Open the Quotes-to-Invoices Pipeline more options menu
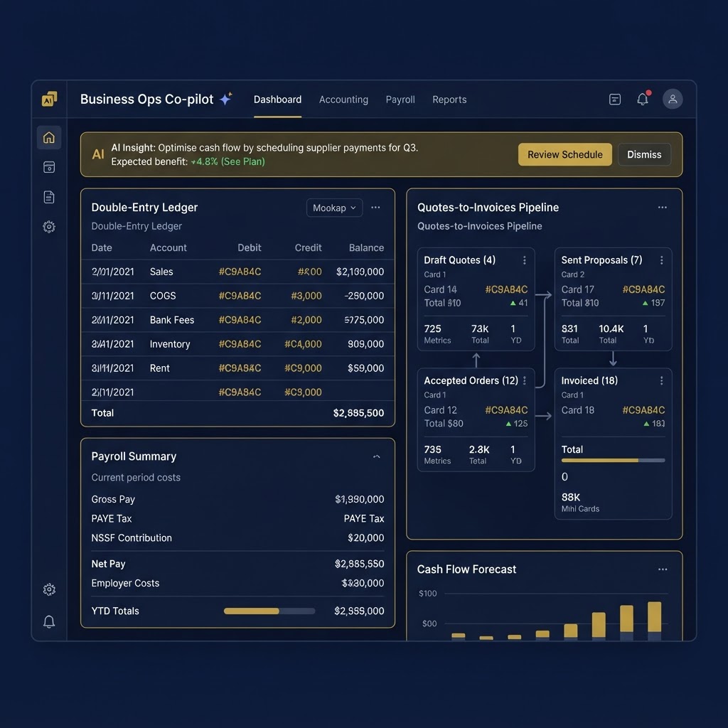The image size is (728, 728). point(662,208)
